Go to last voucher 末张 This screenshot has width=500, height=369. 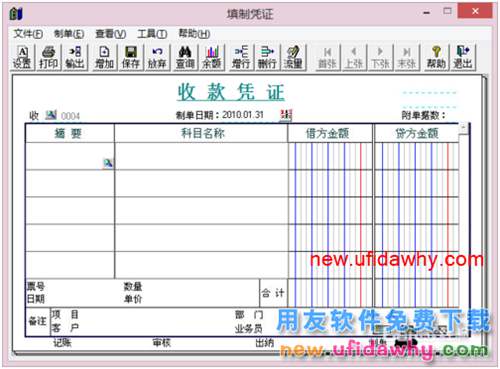point(407,57)
